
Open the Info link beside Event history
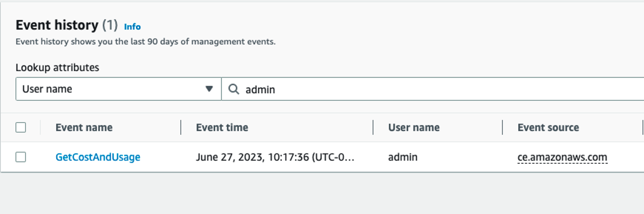pos(132,27)
